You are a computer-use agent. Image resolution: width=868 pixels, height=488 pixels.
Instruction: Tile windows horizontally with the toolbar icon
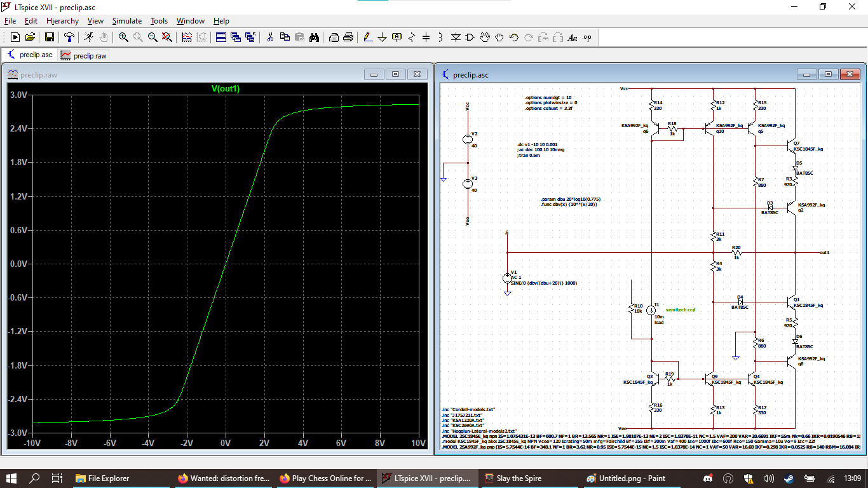tap(221, 37)
